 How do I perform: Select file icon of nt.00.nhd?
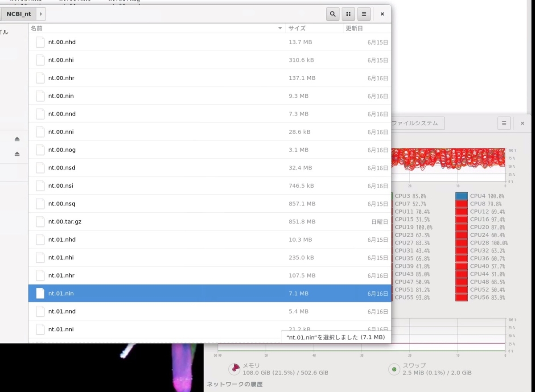click(40, 42)
